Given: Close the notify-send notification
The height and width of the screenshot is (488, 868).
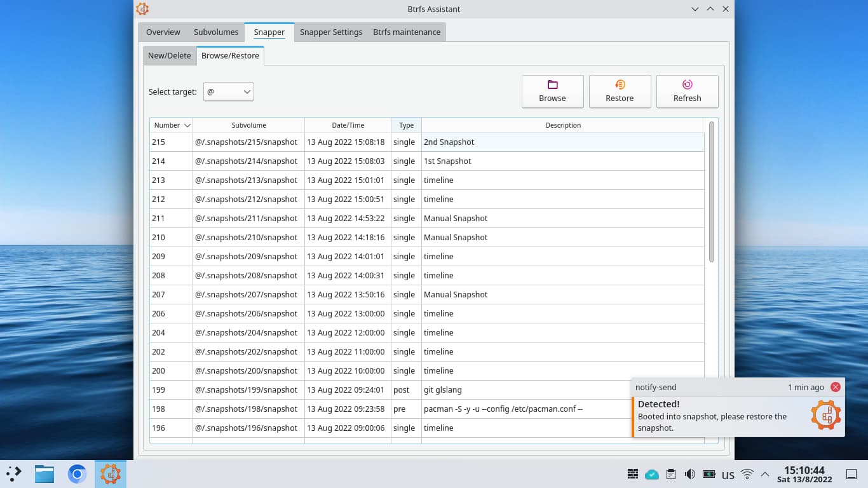Looking at the screenshot, I should pos(836,387).
